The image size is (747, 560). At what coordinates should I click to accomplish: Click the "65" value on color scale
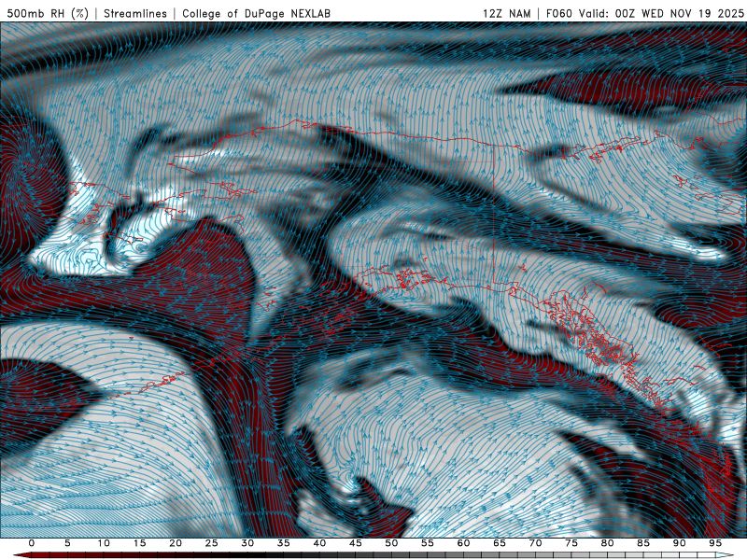click(x=500, y=543)
